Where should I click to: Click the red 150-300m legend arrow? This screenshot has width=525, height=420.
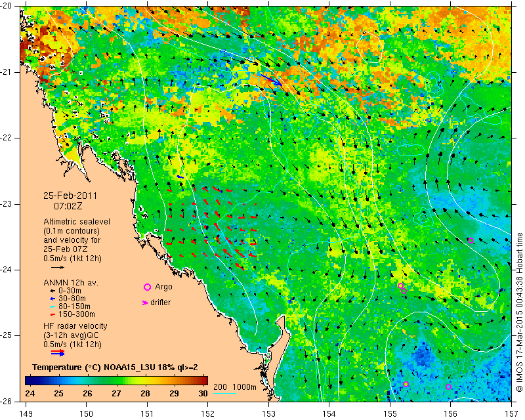(52, 315)
